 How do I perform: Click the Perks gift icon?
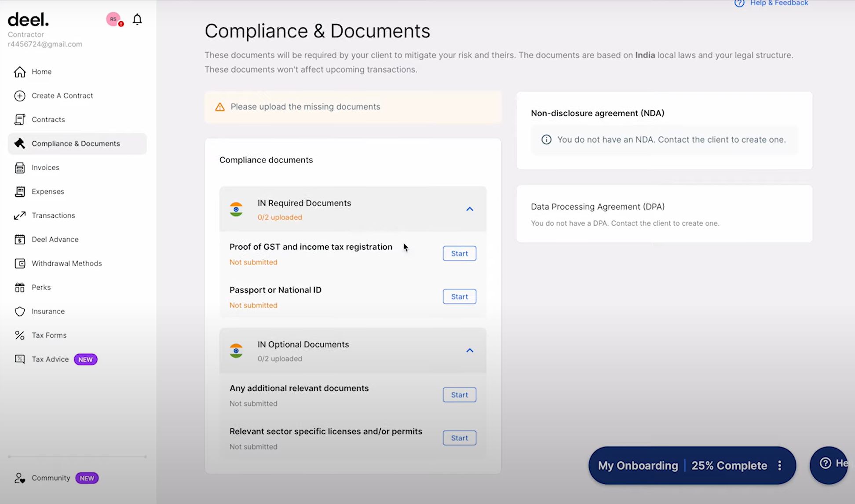tap(19, 287)
